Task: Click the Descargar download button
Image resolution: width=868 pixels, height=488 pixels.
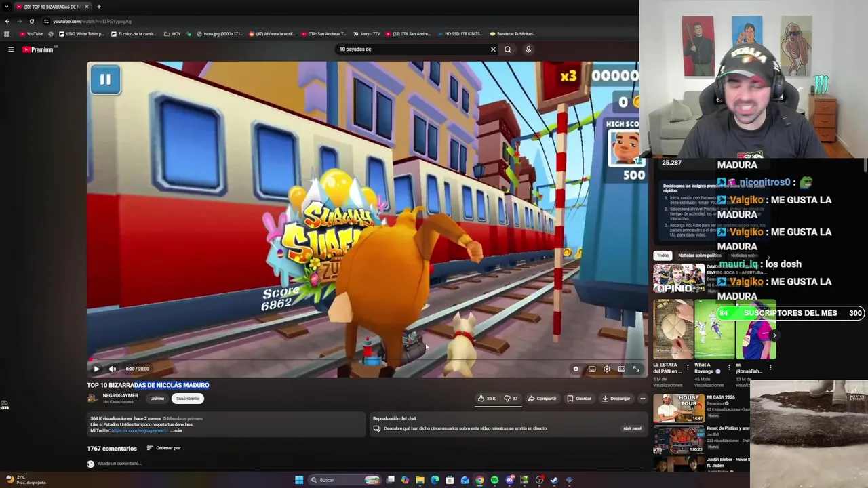Action: click(616, 399)
